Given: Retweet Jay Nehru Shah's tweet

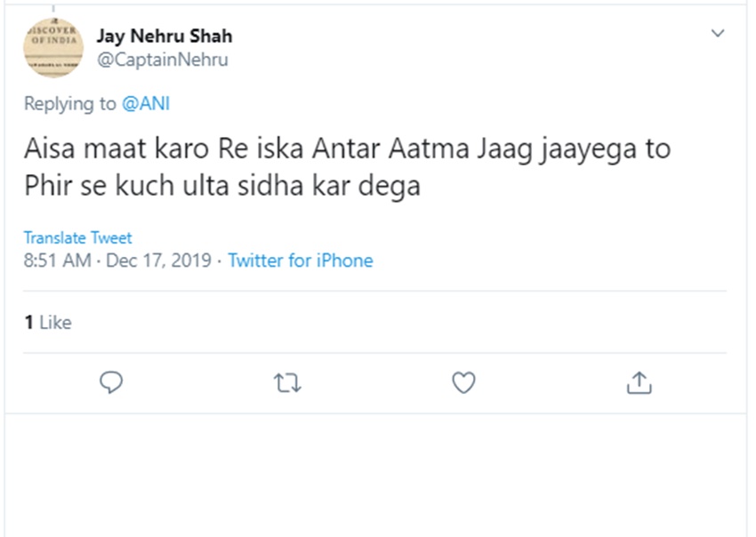Looking at the screenshot, I should coord(286,382).
